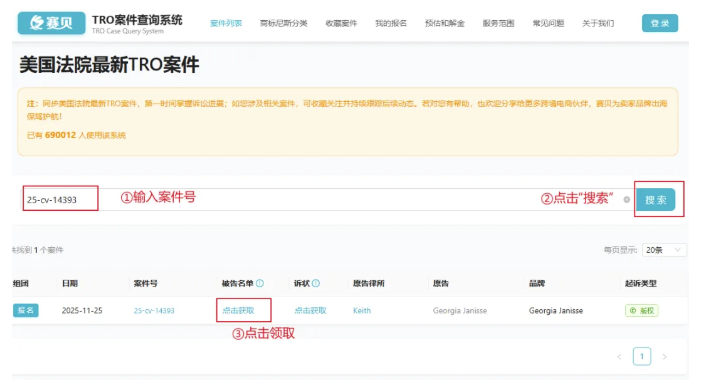Click the 690012 user count
The image size is (703, 389).
[61, 135]
